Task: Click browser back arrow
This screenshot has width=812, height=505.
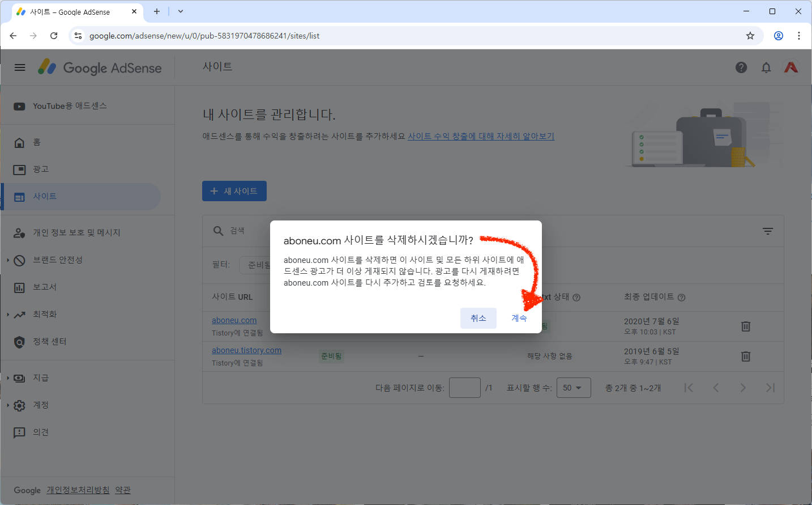Action: click(x=13, y=36)
